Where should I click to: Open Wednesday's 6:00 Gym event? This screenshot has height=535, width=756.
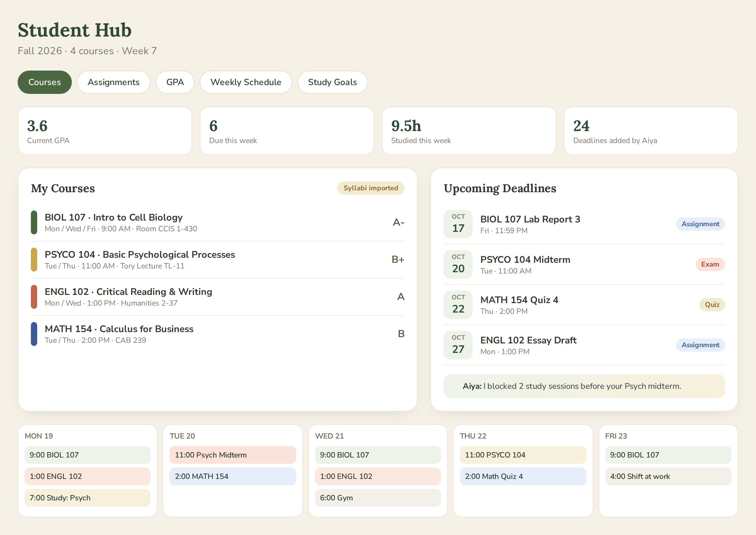pyautogui.click(x=378, y=498)
